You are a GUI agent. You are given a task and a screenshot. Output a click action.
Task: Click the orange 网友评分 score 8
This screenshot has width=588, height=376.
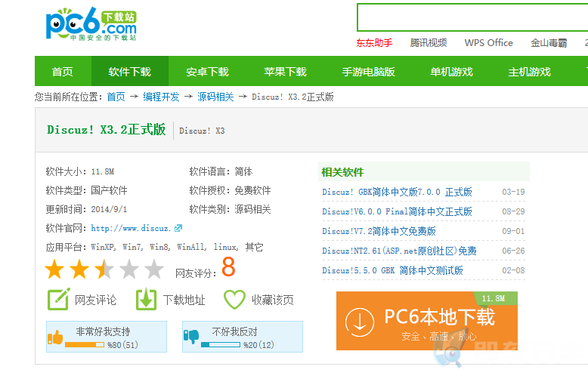(228, 267)
